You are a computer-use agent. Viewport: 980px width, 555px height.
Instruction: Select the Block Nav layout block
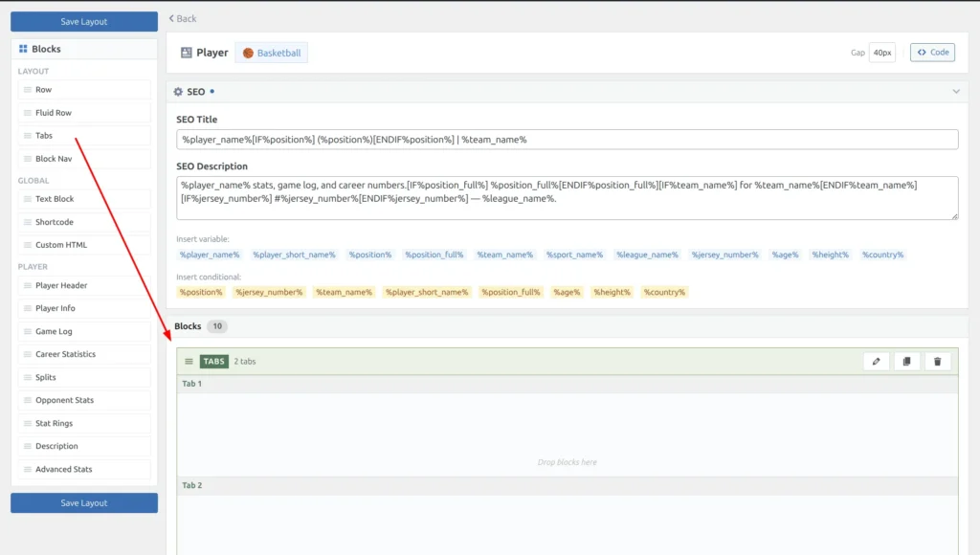(x=84, y=159)
